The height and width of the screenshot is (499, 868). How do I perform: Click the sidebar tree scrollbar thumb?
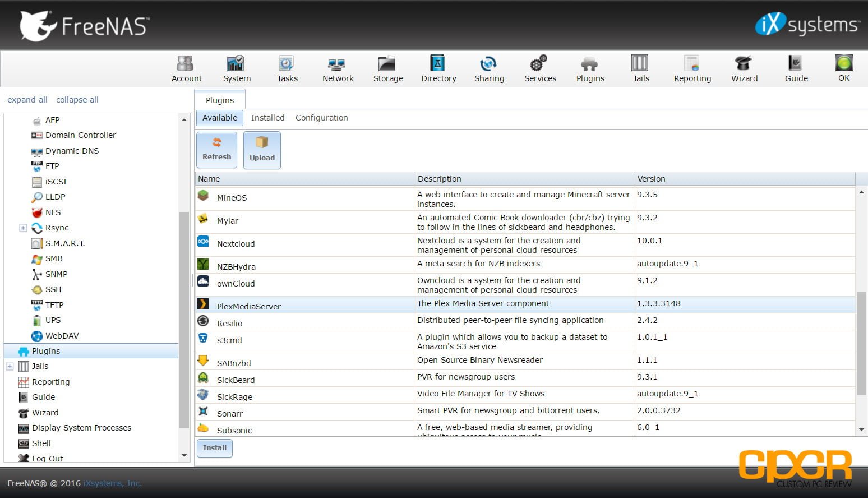tap(184, 320)
